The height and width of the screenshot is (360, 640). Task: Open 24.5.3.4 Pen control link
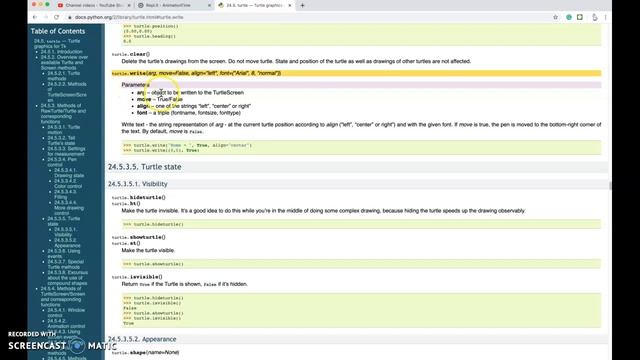point(62,162)
